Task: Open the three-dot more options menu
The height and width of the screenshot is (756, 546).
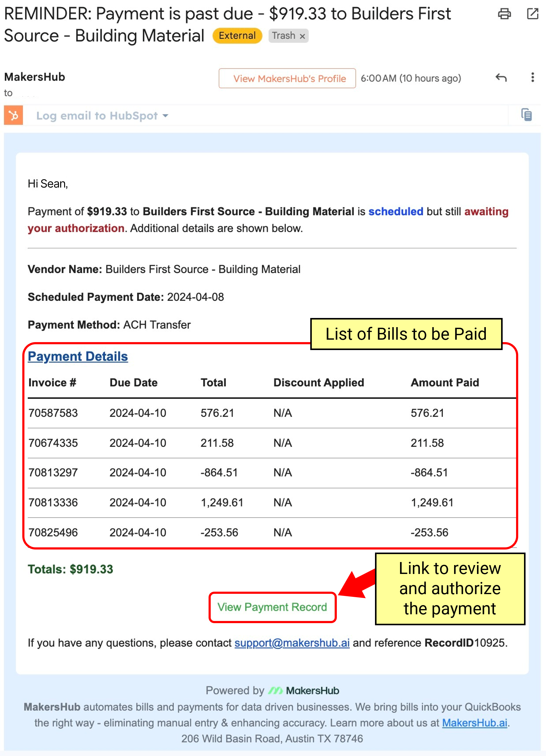Action: click(533, 77)
